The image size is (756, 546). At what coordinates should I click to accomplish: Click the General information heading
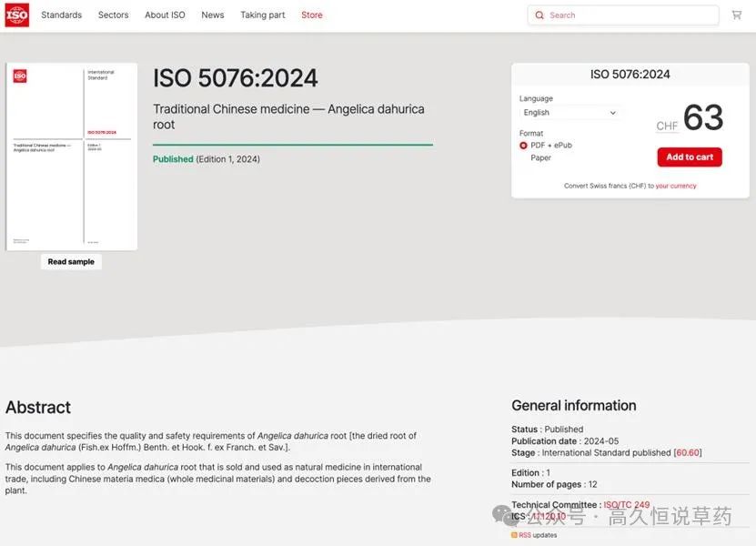coord(574,406)
